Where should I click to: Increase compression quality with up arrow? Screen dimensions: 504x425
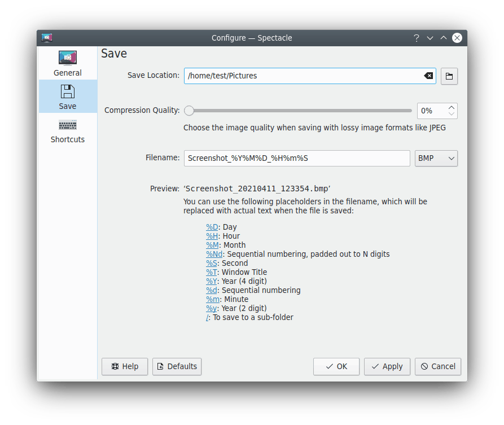[451, 107]
